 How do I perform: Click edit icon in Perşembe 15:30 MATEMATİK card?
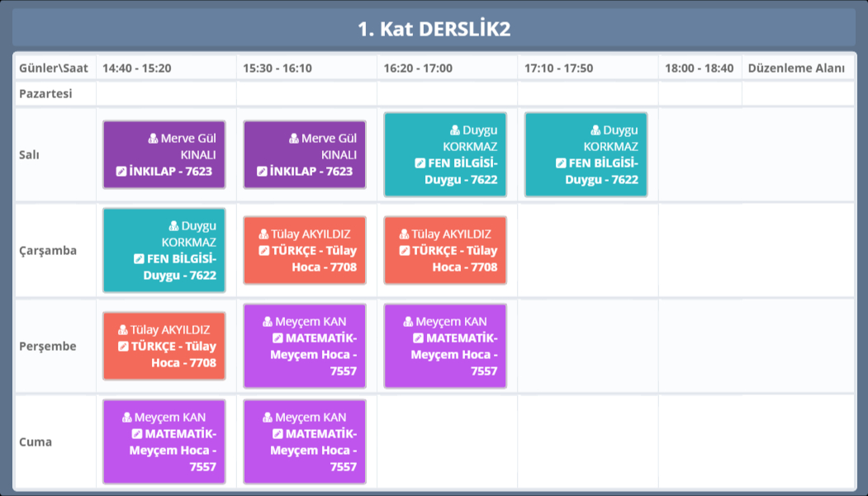(277, 338)
